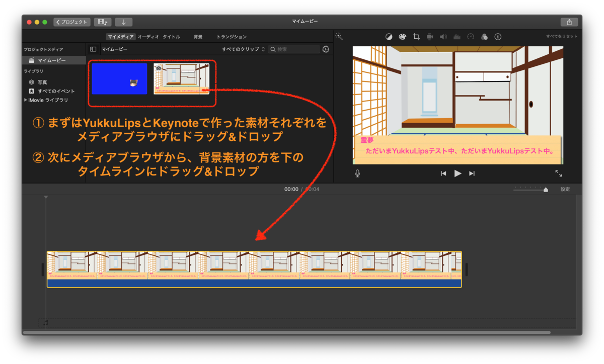Click the background music note well
The image size is (604, 364).
coord(45,323)
